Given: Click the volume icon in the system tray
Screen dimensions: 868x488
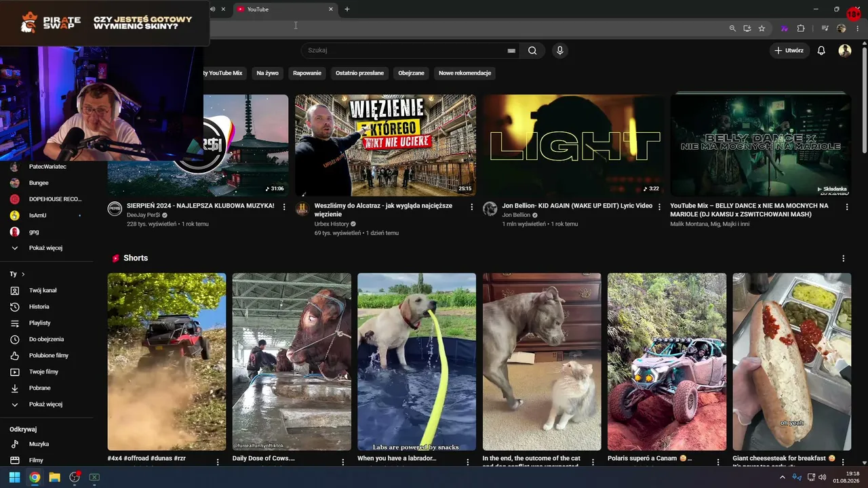Looking at the screenshot, I should 822,477.
